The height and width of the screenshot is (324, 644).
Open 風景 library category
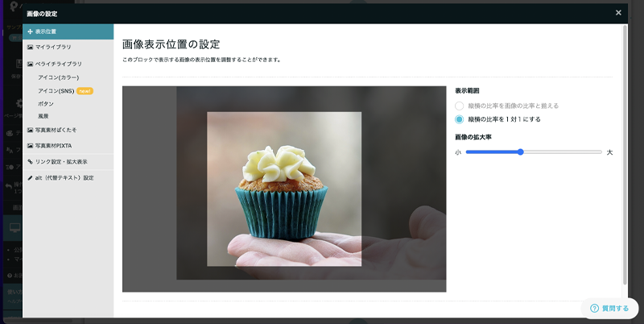[43, 117]
